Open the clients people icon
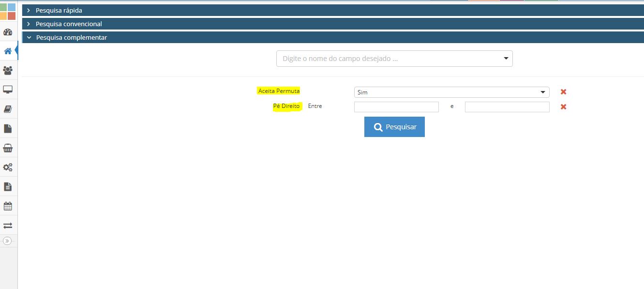The width and height of the screenshot is (644, 289). pos(8,70)
